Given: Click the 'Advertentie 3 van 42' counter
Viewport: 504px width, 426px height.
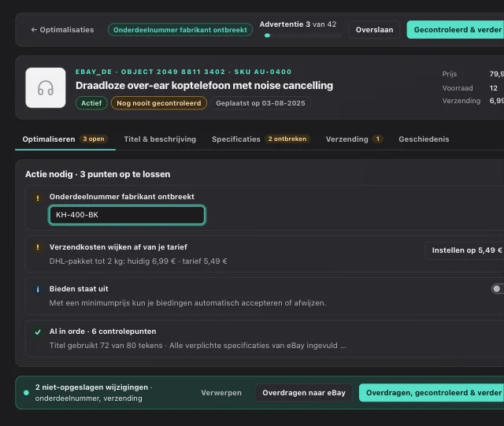Looking at the screenshot, I should [x=298, y=24].
